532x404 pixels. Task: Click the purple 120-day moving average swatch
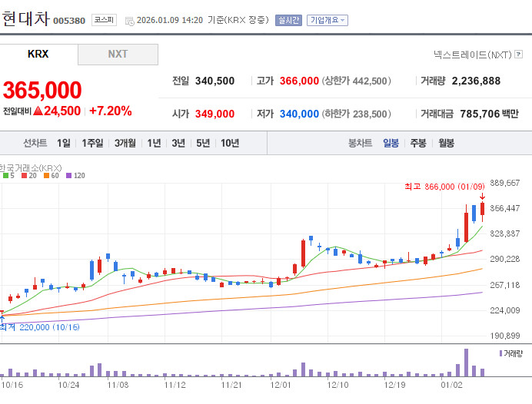68,176
